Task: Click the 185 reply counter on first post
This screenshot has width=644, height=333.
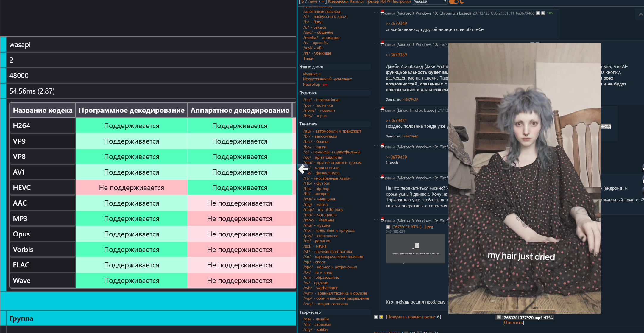Action: pos(550,13)
